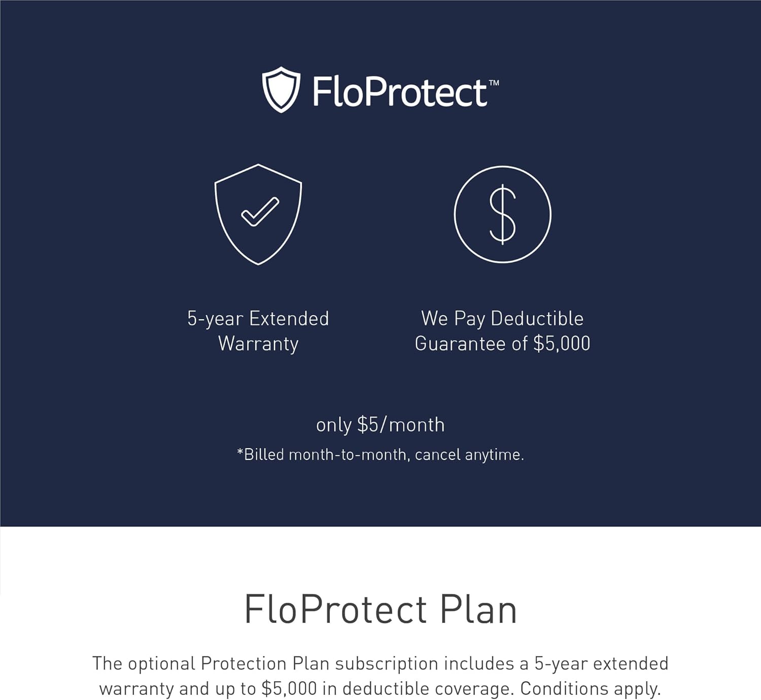Click the "We Pay Deductible" caption line
761x700 pixels.
click(x=502, y=319)
